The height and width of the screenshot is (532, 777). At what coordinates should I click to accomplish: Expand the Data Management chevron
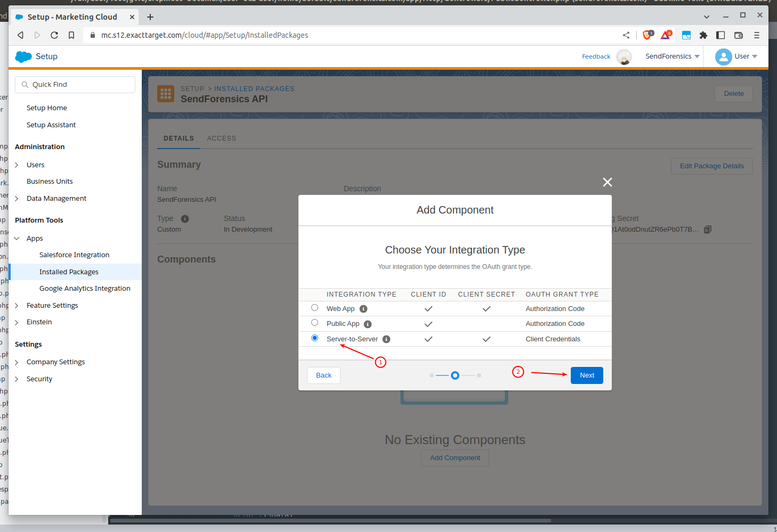pos(17,199)
